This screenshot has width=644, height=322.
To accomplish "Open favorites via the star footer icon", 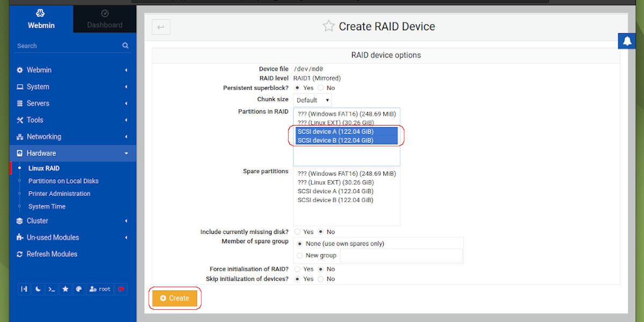I will tap(65, 289).
